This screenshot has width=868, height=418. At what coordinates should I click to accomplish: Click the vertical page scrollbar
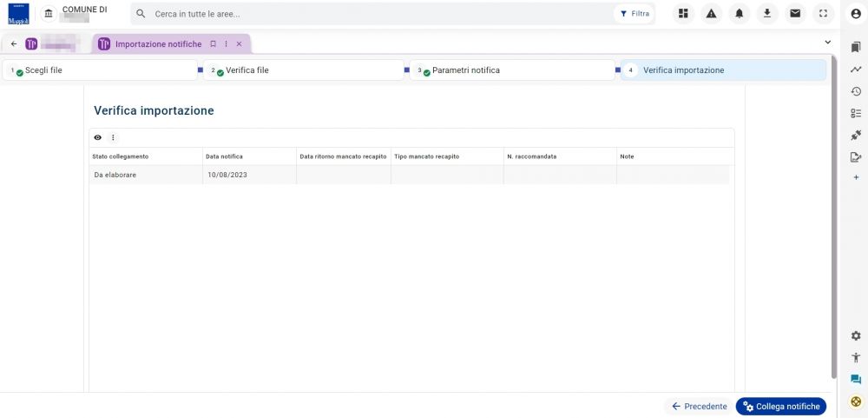[834, 216]
